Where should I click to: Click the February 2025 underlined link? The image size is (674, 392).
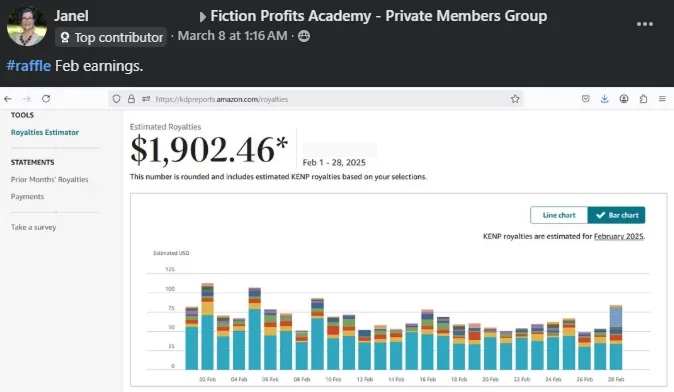pyautogui.click(x=619, y=236)
